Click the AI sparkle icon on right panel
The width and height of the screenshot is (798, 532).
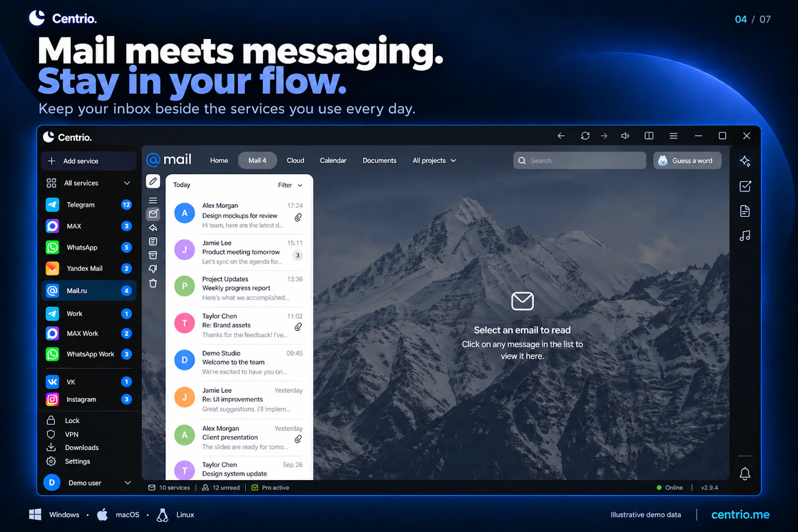pyautogui.click(x=745, y=161)
